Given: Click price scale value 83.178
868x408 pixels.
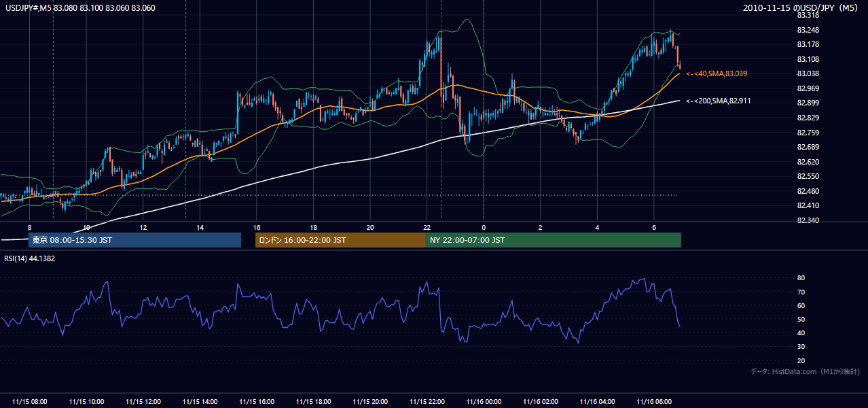Looking at the screenshot, I should point(808,44).
